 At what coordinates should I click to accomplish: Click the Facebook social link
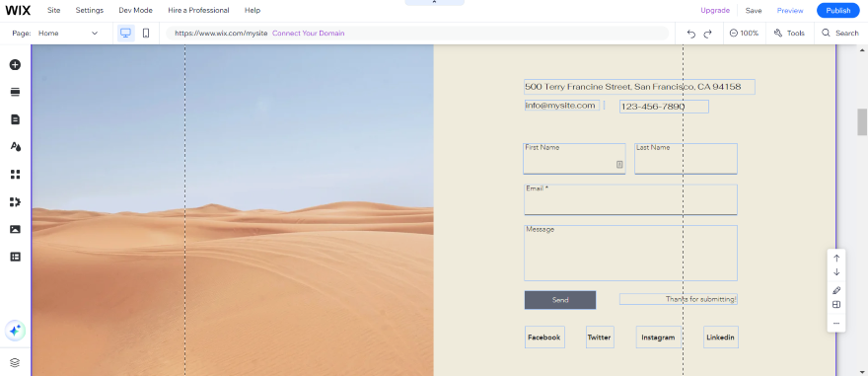544,338
